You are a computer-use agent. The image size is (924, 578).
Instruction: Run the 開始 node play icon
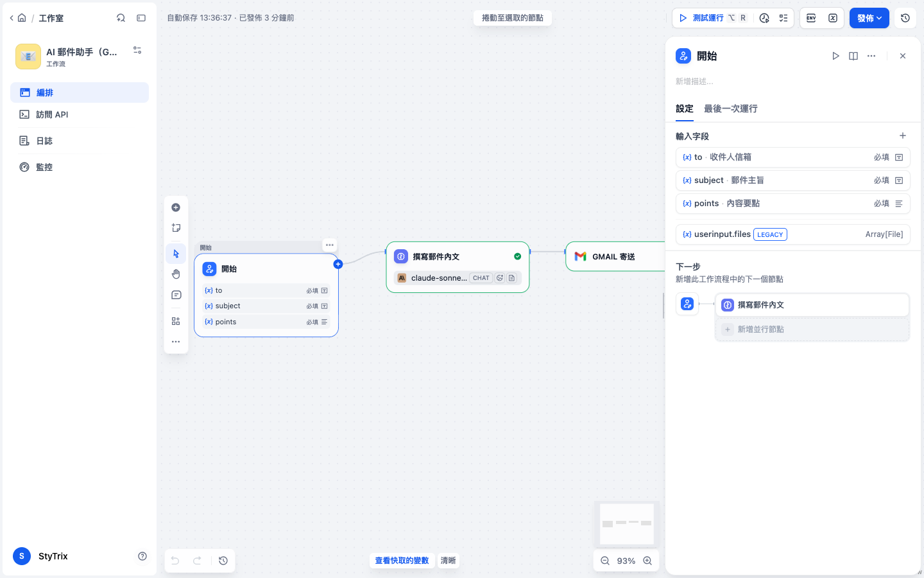tap(835, 56)
